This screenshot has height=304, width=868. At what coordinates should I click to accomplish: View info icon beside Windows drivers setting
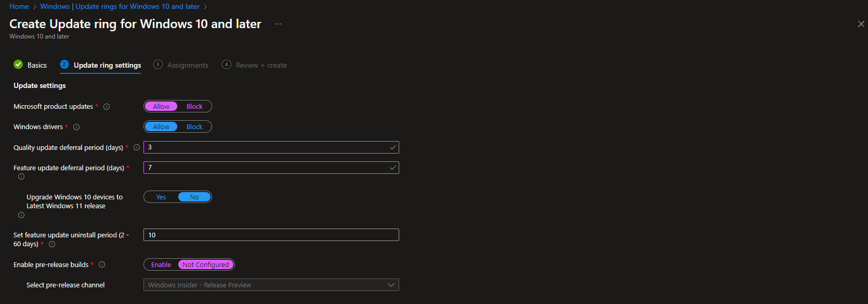pos(76,126)
